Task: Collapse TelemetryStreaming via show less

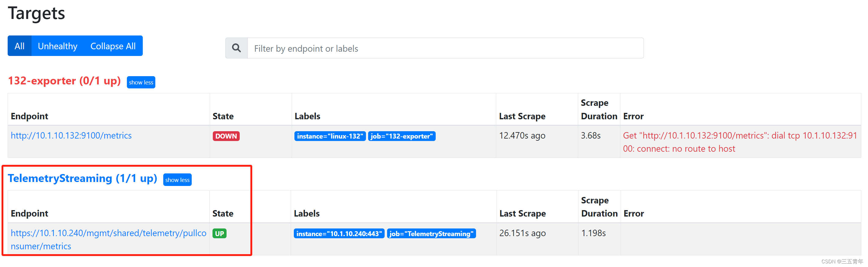Action: tap(177, 180)
